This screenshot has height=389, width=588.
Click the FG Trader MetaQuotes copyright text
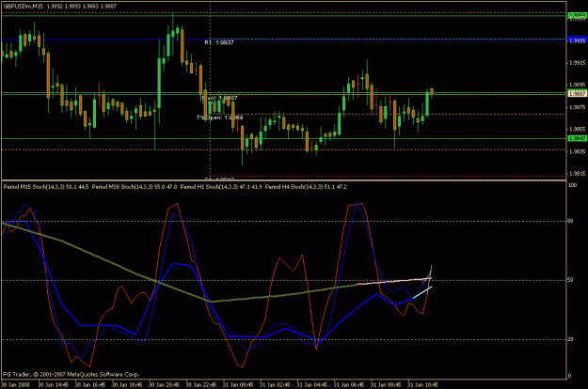point(72,374)
